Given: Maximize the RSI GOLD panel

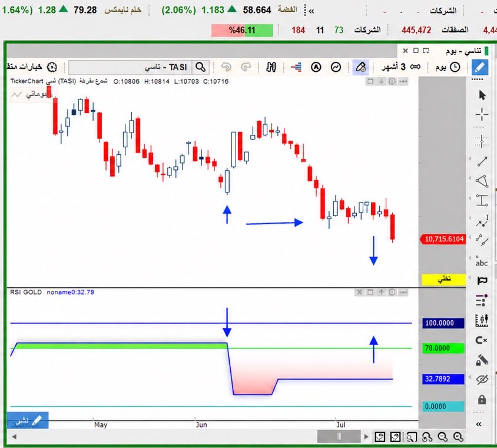Looking at the screenshot, I should pyautogui.click(x=370, y=292).
